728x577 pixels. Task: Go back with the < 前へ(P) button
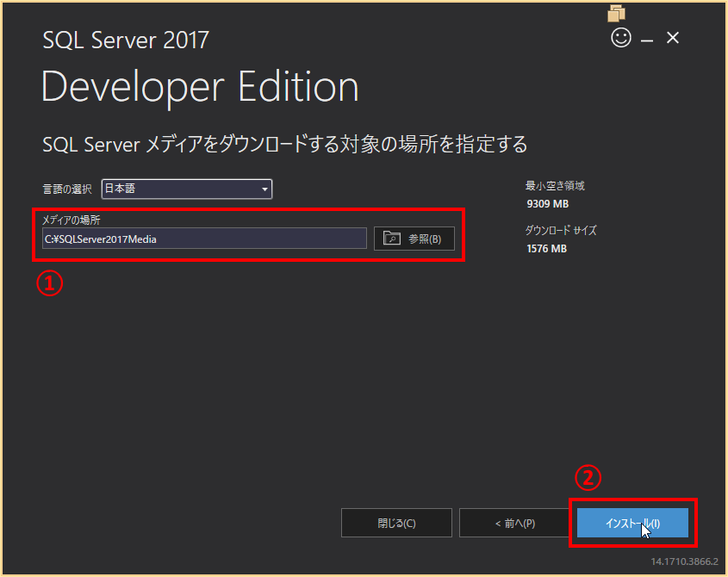pos(515,523)
